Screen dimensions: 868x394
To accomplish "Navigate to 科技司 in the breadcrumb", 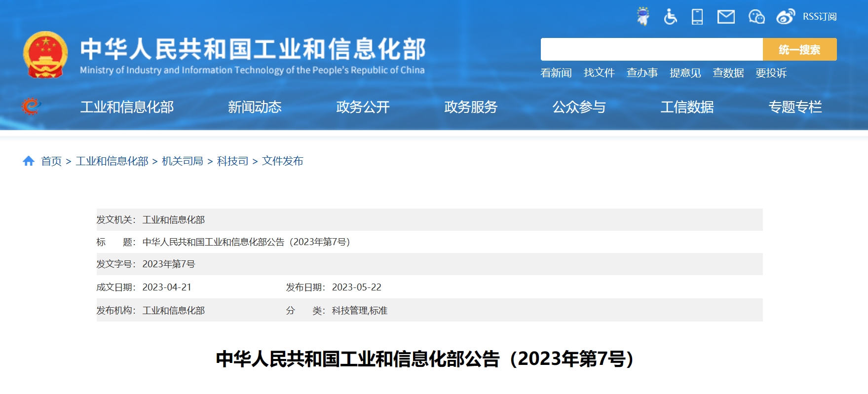I will pos(232,161).
